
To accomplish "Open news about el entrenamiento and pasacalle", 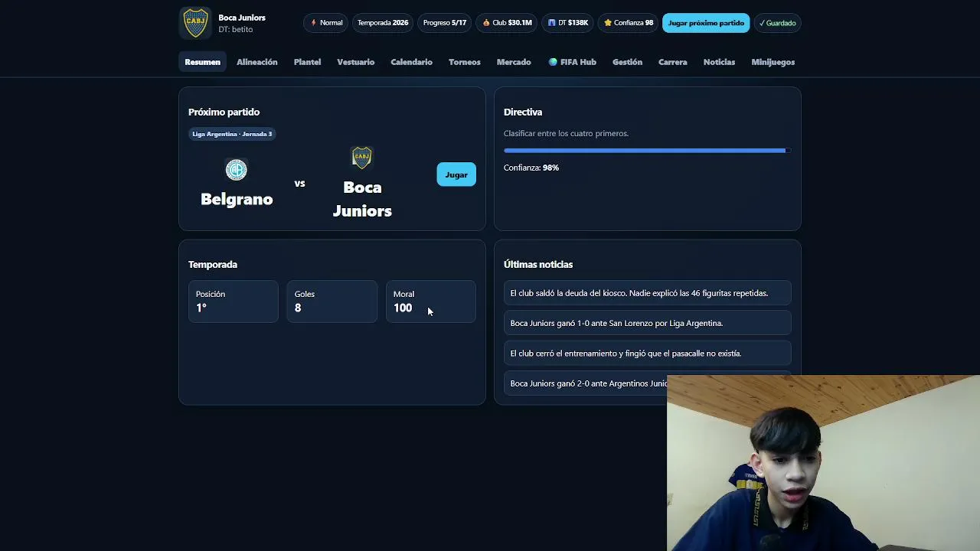I will 647,354.
